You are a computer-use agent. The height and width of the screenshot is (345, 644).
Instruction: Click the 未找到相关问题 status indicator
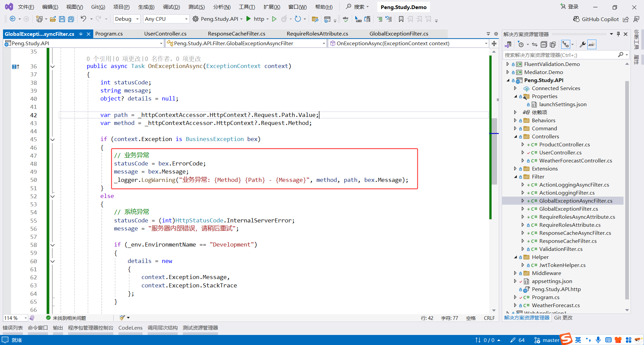click(x=66, y=318)
